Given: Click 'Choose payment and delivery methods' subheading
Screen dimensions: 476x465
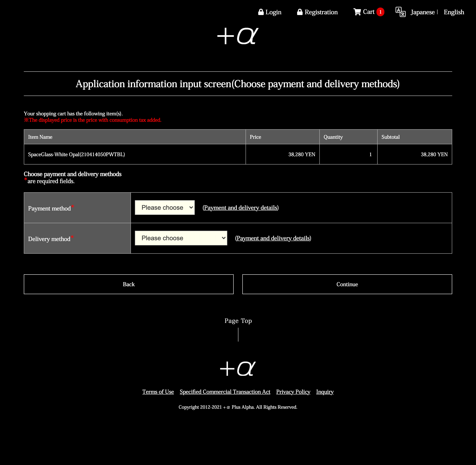Looking at the screenshot, I should 73,174.
